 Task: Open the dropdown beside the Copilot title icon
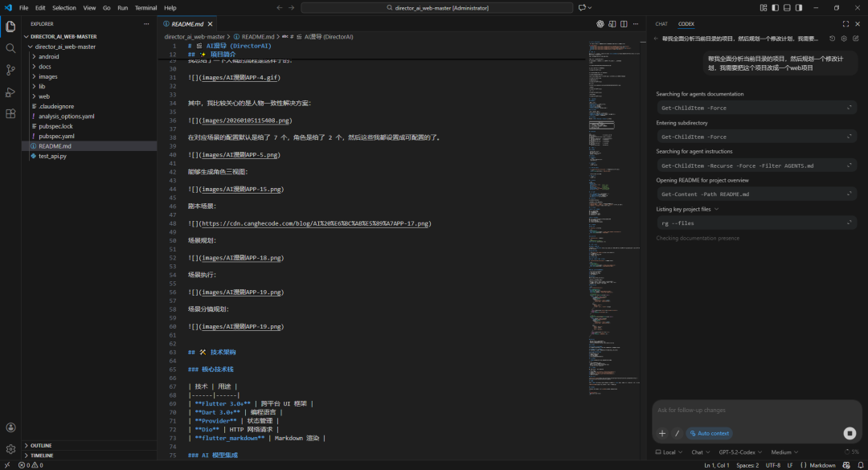click(x=590, y=8)
